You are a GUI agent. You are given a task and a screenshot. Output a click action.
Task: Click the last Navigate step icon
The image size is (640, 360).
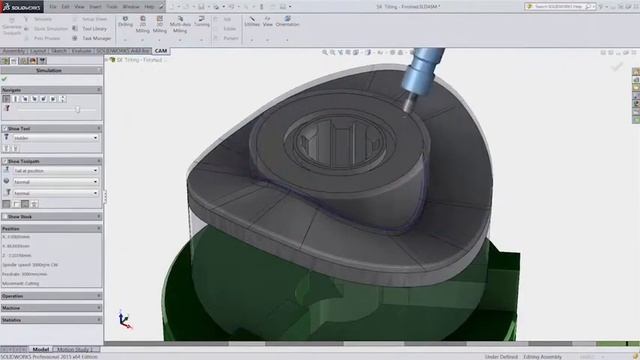(x=62, y=99)
